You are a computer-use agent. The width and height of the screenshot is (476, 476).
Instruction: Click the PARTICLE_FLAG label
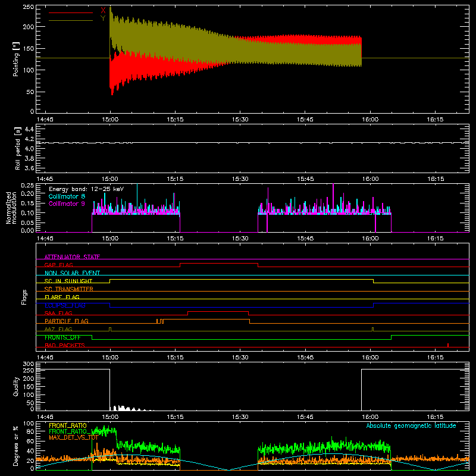click(x=67, y=321)
